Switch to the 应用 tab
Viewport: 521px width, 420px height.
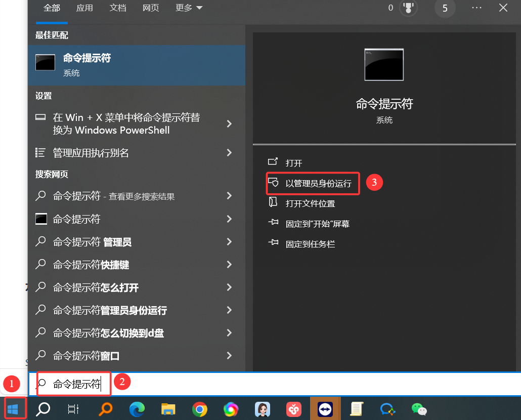tap(84, 8)
